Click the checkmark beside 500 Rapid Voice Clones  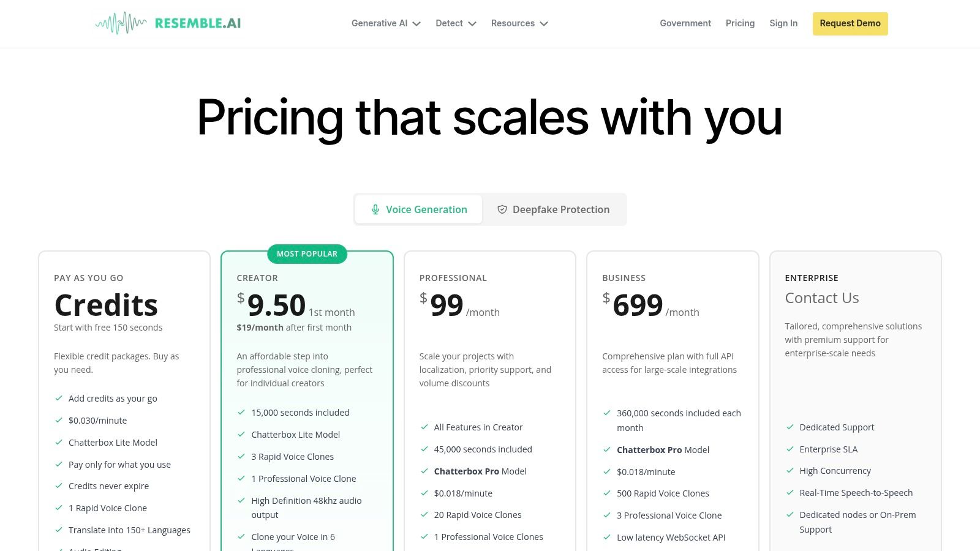tap(607, 493)
